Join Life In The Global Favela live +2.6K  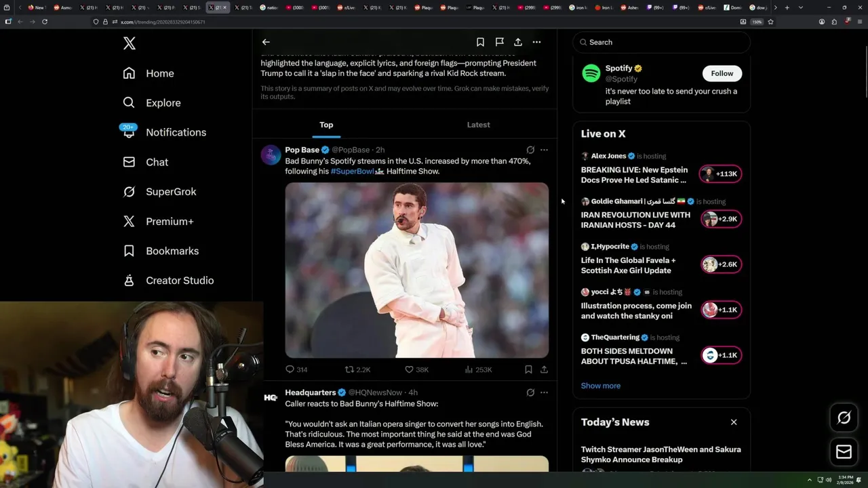tap(721, 264)
